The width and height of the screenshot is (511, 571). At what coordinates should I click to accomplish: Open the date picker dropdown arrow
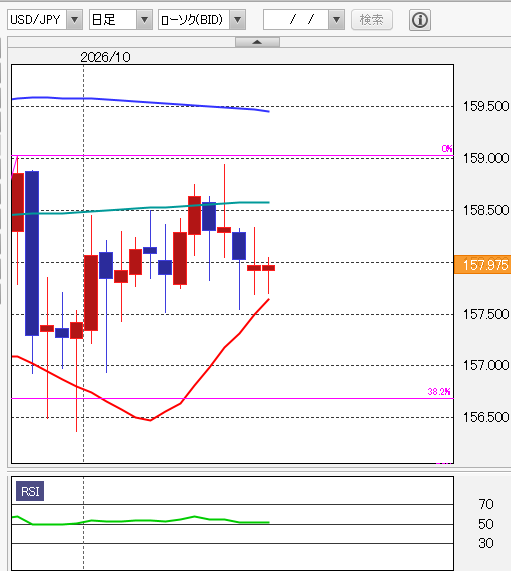pyautogui.click(x=337, y=20)
